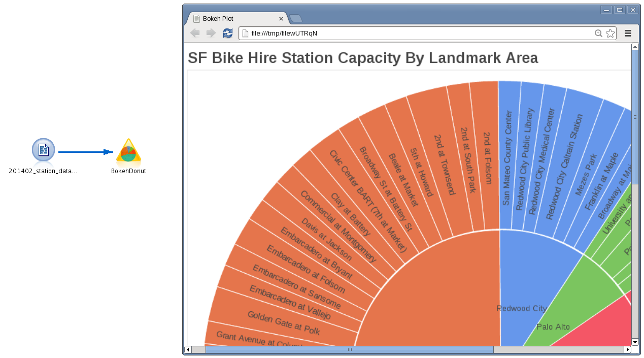This screenshot has width=644, height=358.
Task: Minimize the browser window
Action: [x=606, y=10]
